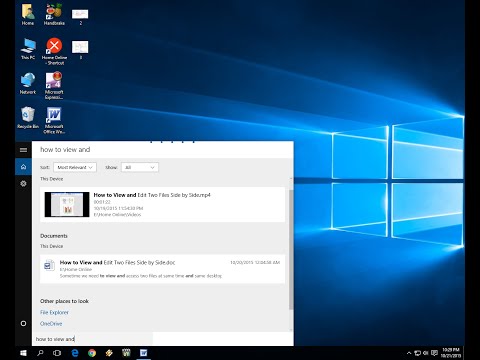The width and height of the screenshot is (480, 360).
Task: Open Task View from the taskbar
Action: click(57, 353)
